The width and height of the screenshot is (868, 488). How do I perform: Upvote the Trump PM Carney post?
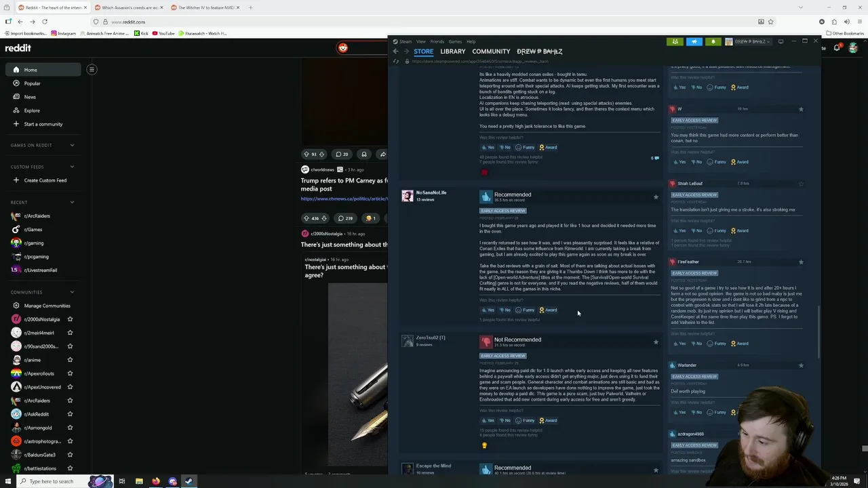306,218
